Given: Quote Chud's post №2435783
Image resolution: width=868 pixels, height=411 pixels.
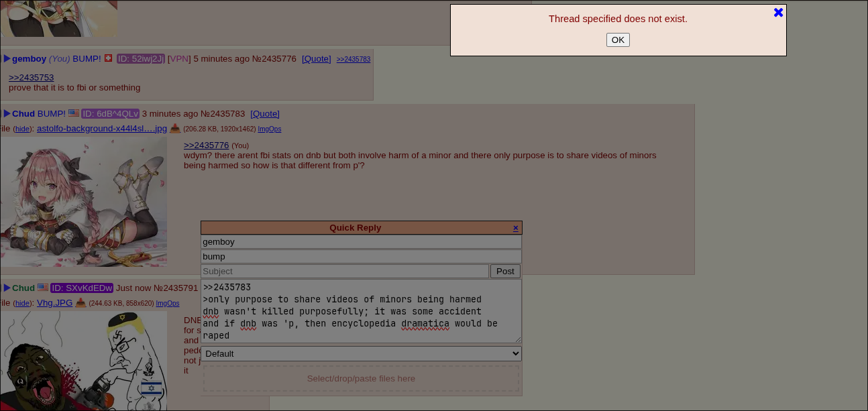Looking at the screenshot, I should pyautogui.click(x=265, y=113).
